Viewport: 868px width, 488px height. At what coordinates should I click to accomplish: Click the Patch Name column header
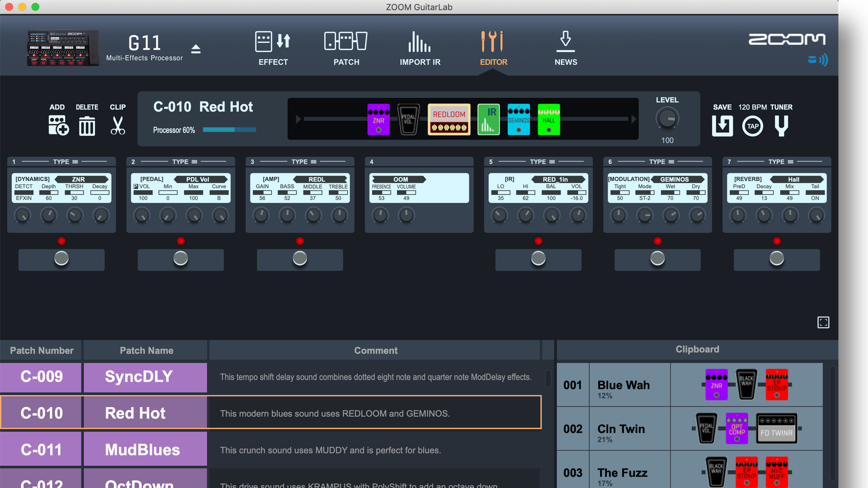coord(146,350)
